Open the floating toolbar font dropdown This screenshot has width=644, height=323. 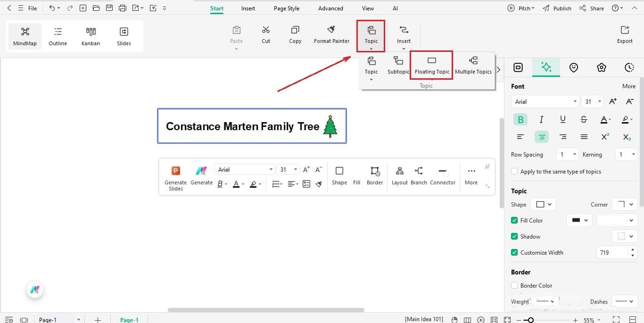tap(244, 169)
